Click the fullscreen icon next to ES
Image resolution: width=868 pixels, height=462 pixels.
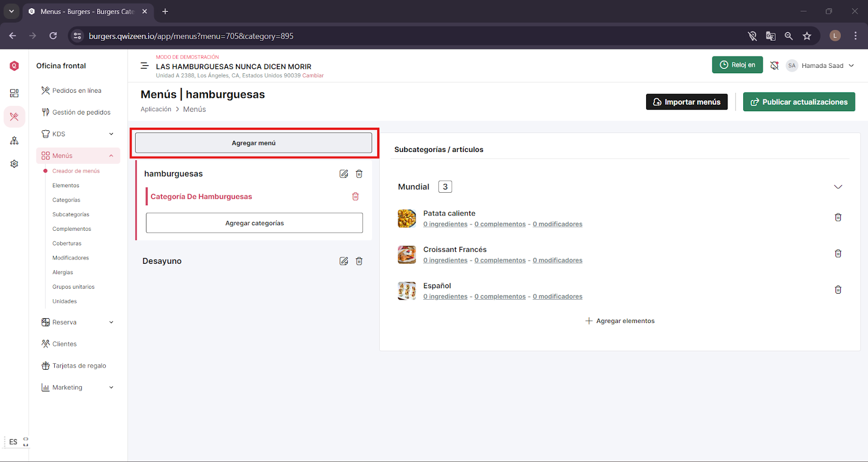[x=25, y=442]
